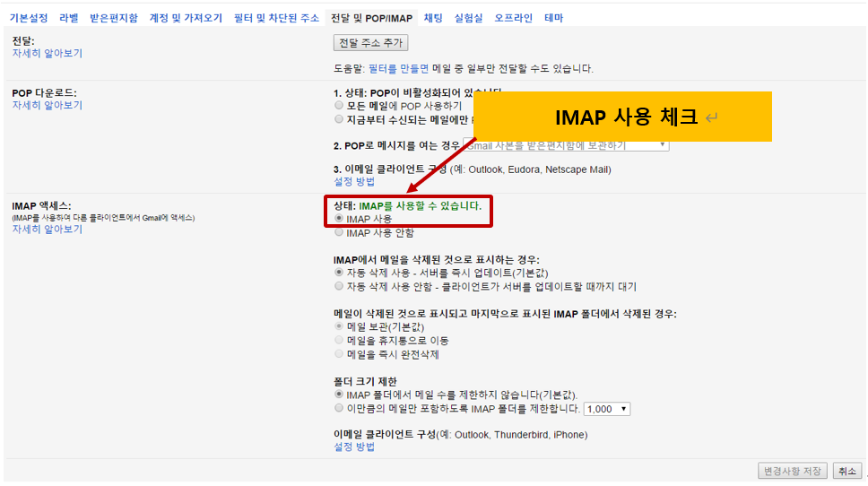This screenshot has width=868, height=486.
Task: Select the IMAP 사용 안함 option
Action: [x=339, y=233]
